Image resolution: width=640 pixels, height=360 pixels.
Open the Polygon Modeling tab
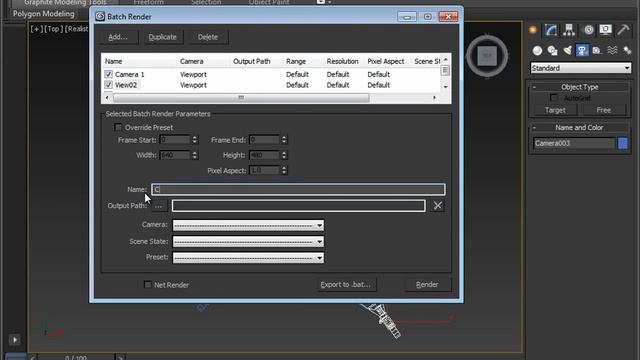pyautogui.click(x=44, y=13)
